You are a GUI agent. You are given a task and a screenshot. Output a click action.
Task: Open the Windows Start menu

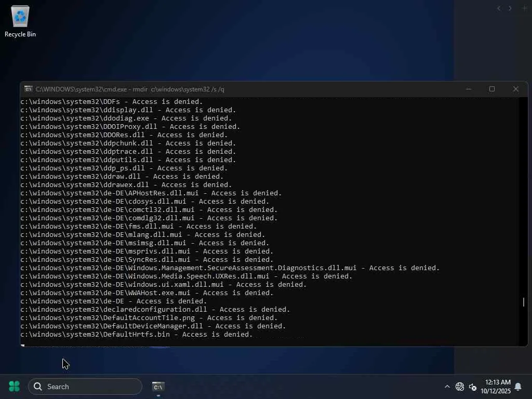click(14, 386)
